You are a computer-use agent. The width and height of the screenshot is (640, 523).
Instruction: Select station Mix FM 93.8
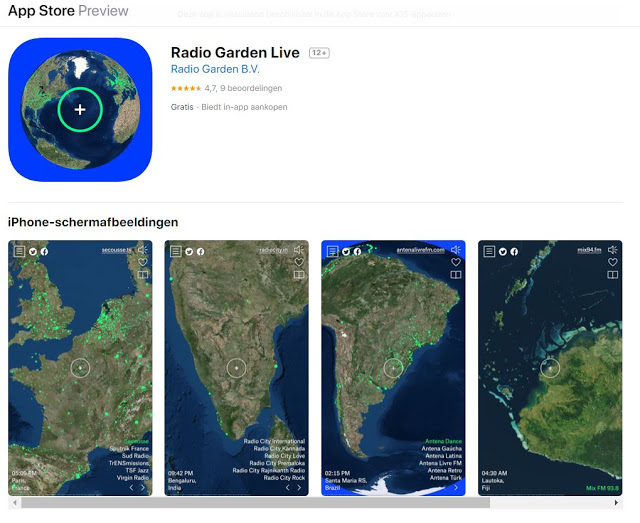[x=602, y=488]
